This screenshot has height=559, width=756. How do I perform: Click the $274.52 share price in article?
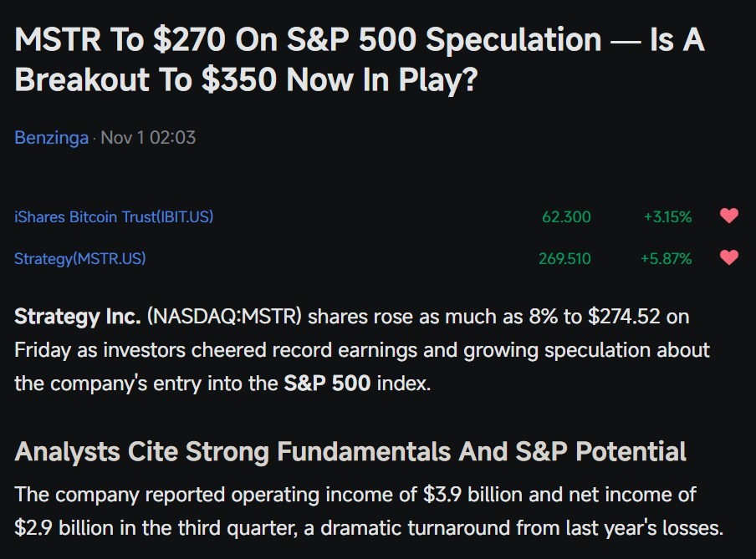pos(623,317)
